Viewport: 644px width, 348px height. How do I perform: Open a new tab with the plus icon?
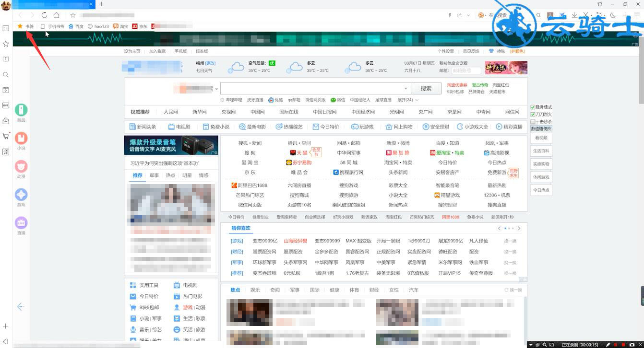click(x=101, y=4)
